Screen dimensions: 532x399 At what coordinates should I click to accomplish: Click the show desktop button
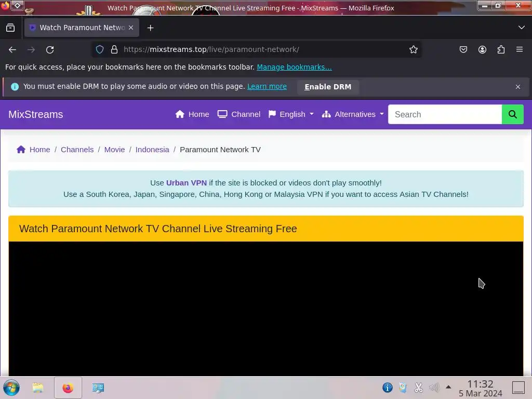pos(518,388)
